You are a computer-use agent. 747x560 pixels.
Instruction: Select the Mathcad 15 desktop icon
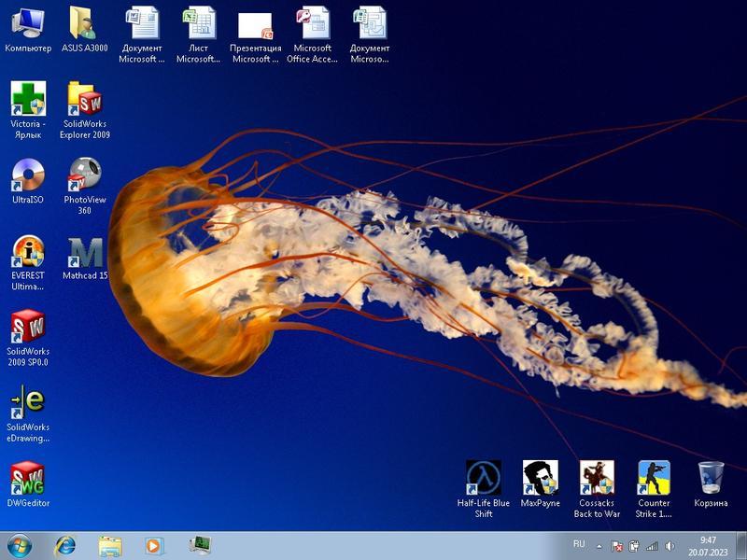[85, 252]
